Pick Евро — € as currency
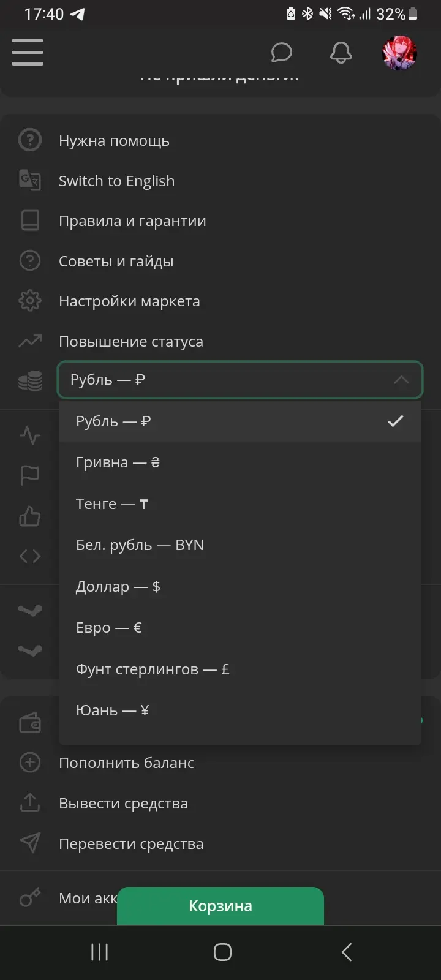This screenshot has width=441, height=980. click(109, 628)
